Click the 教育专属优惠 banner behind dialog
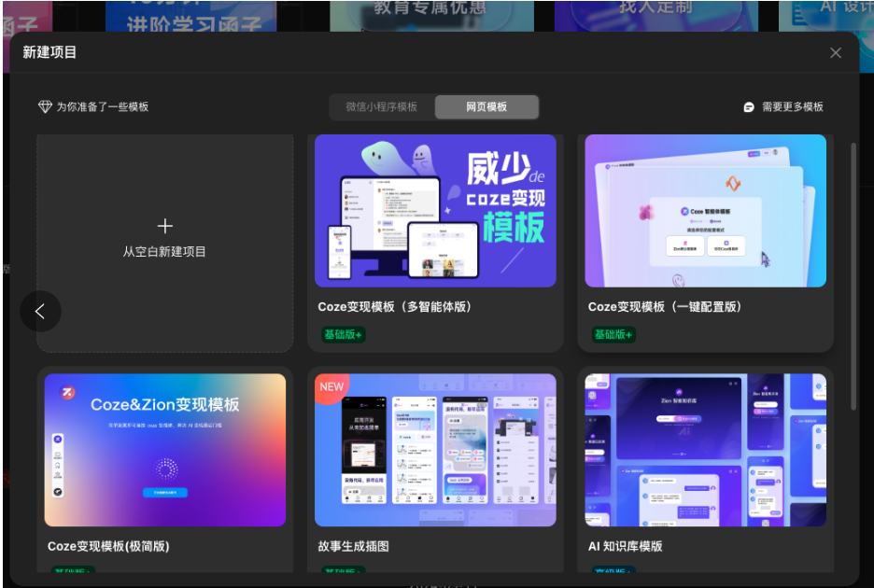This screenshot has height=588, width=874. point(432,16)
